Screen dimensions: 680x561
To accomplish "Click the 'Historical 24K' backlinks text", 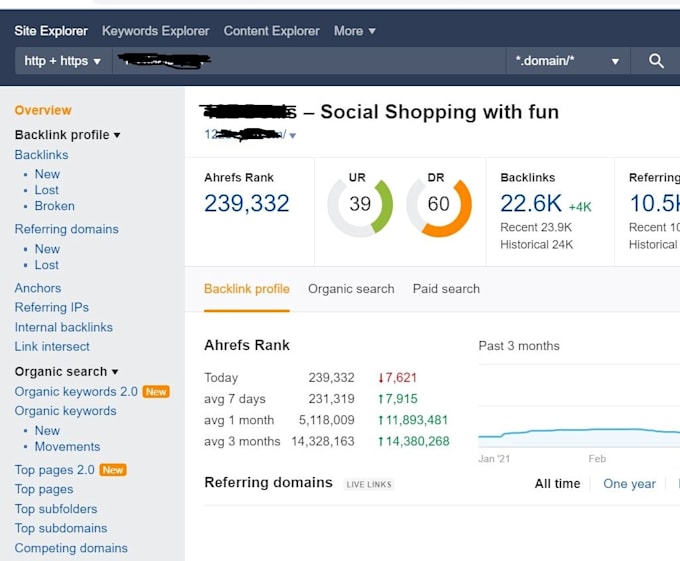I will pyautogui.click(x=536, y=245).
